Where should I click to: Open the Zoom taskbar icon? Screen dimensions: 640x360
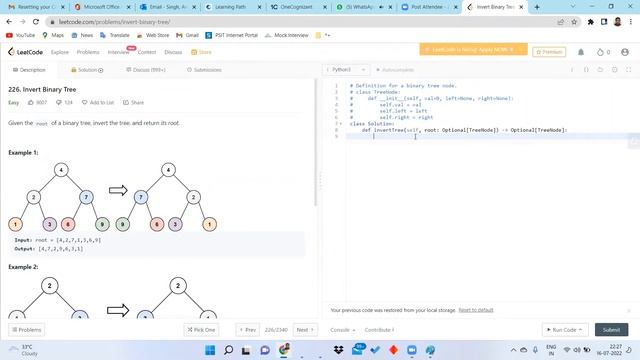(412, 350)
